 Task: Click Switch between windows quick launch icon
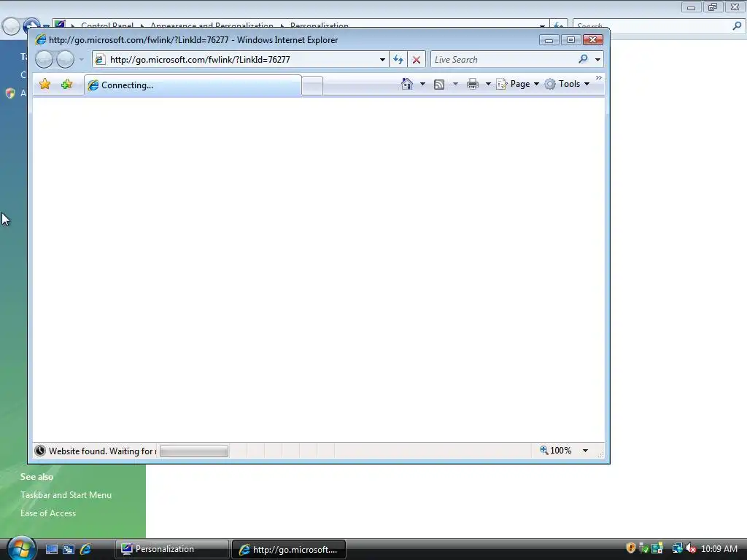point(69,549)
